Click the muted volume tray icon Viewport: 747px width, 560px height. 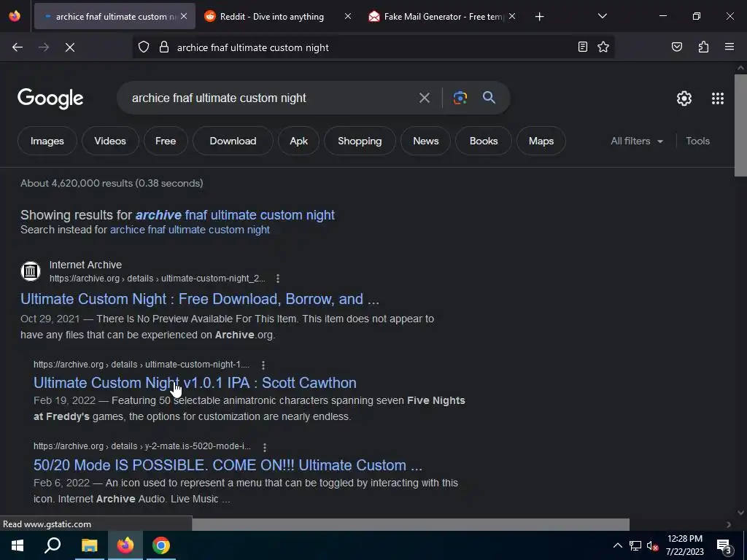click(652, 545)
